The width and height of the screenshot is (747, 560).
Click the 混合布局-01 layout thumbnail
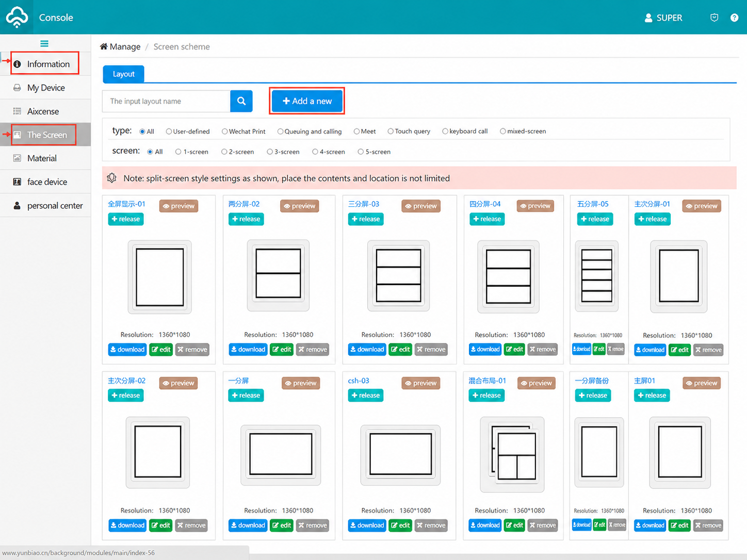coord(512,454)
